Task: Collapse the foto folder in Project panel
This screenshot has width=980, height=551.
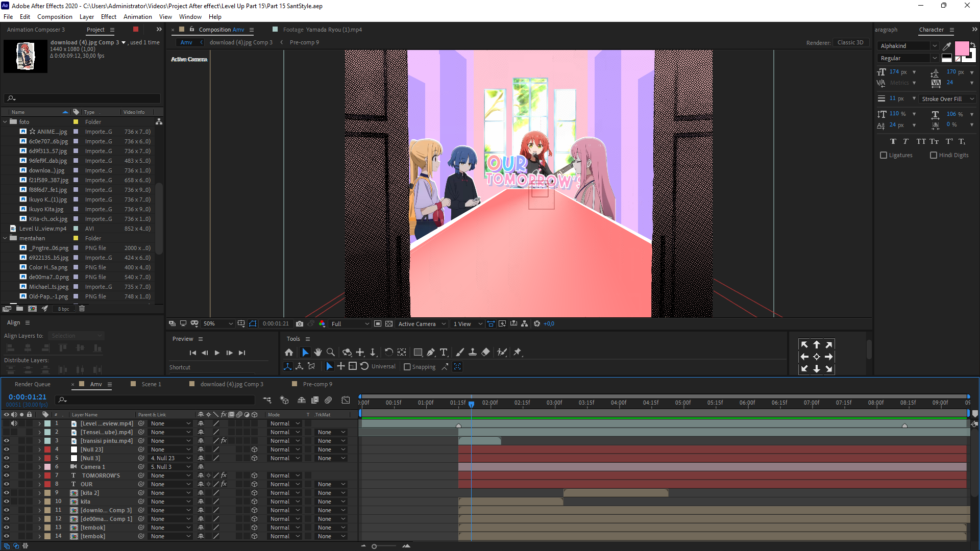Action: 6,122
